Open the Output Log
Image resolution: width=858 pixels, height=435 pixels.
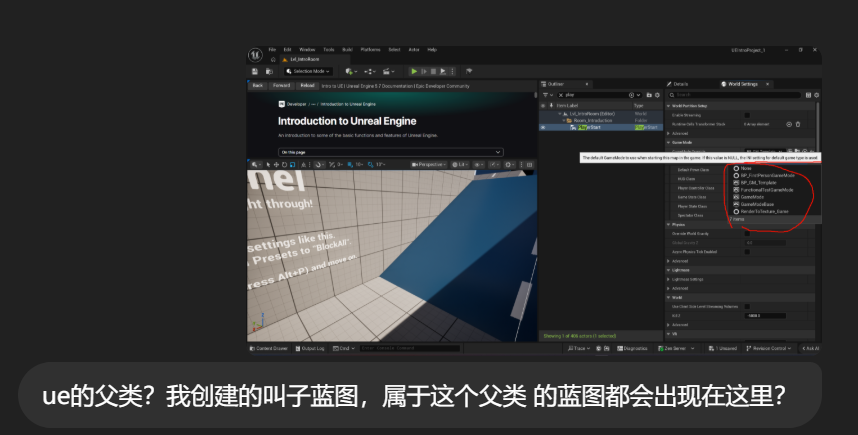(310, 348)
